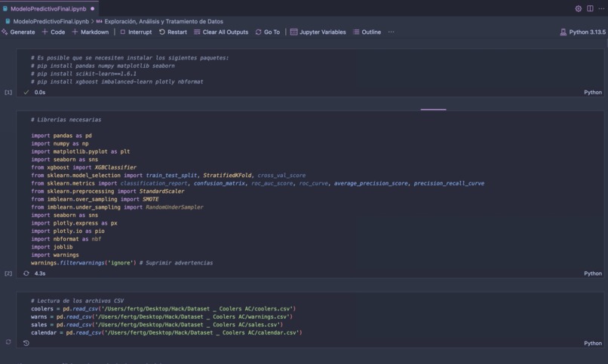Image resolution: width=608 pixels, height=364 pixels.
Task: Open the top-right More Actions ellipsis
Action: coord(601,8)
